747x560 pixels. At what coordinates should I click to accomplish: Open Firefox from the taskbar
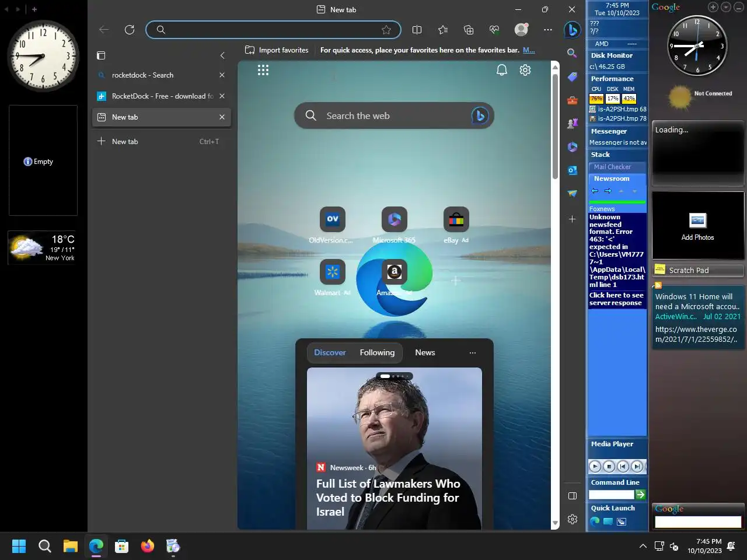pyautogui.click(x=148, y=546)
